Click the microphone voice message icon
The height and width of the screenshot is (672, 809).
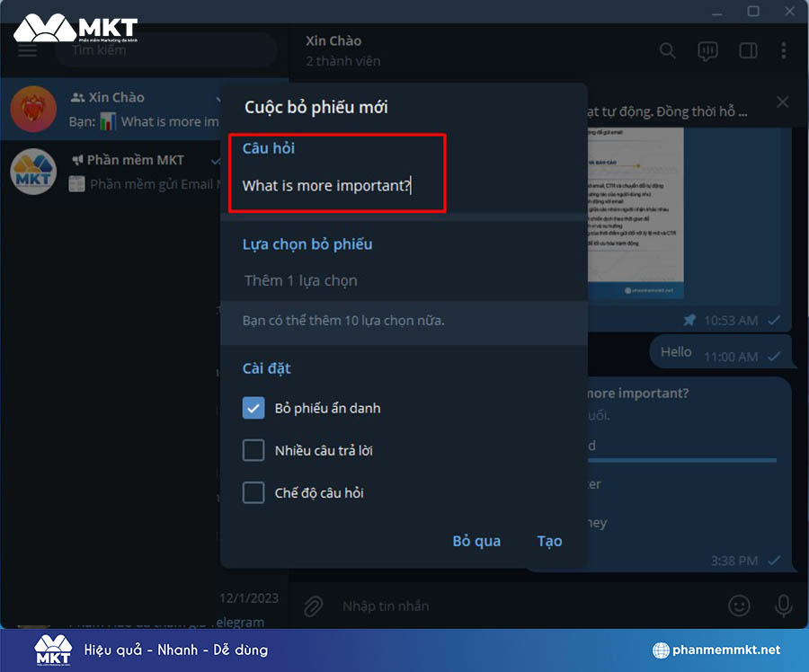[783, 606]
